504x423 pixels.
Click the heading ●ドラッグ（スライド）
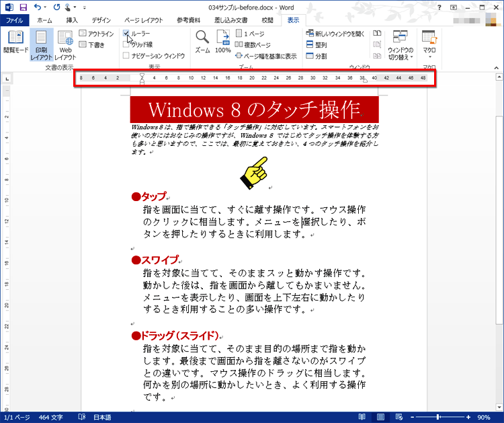pyautogui.click(x=175, y=336)
